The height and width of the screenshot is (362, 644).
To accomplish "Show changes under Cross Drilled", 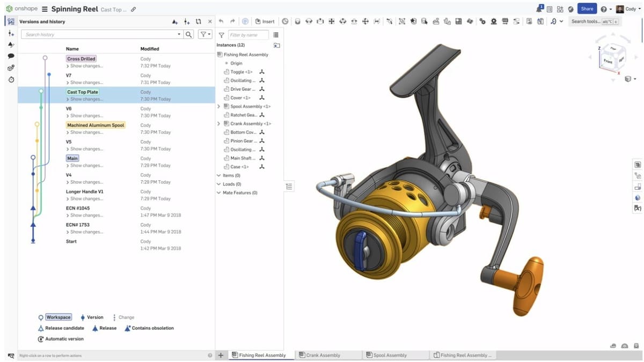I will [x=85, y=66].
